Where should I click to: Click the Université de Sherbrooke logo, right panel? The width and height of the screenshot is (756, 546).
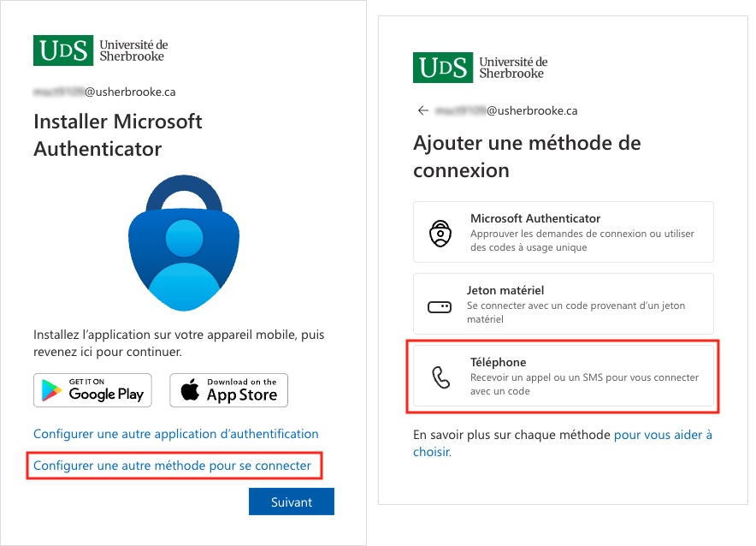pos(480,68)
